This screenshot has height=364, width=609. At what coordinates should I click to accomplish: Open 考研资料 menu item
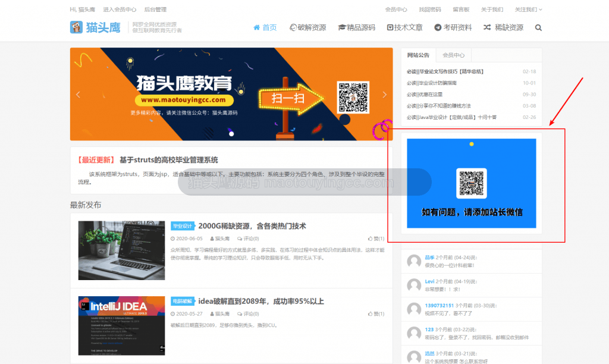tap(453, 27)
